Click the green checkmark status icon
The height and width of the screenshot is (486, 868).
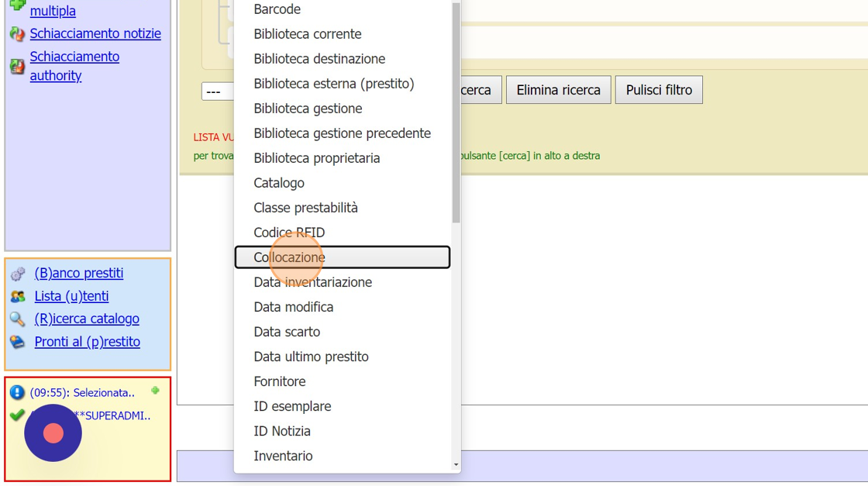click(x=17, y=415)
